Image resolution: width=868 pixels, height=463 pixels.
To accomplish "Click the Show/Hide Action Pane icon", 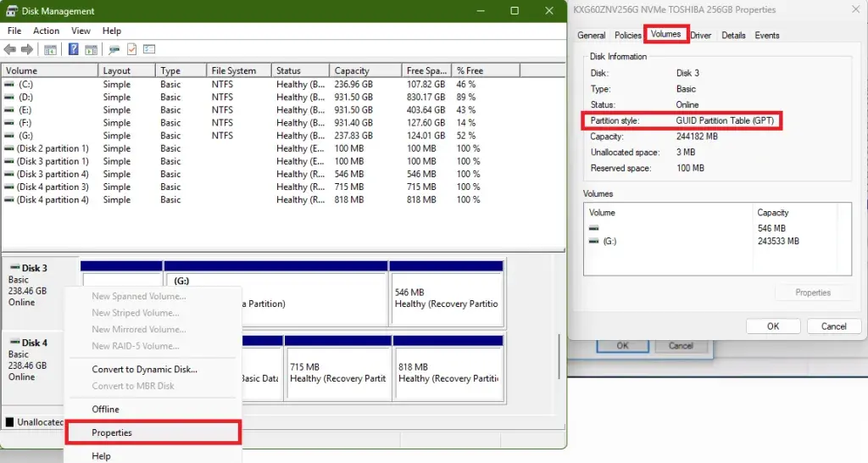I will pyautogui.click(x=90, y=49).
